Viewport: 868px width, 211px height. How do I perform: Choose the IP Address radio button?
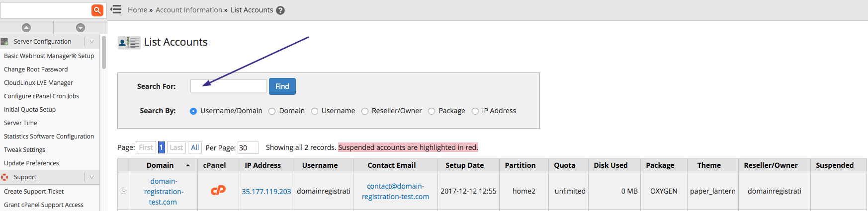tap(475, 111)
